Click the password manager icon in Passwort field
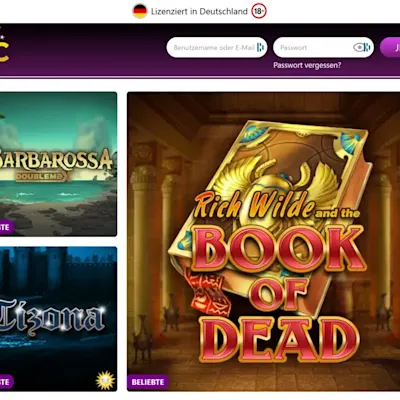The width and height of the screenshot is (400, 400). tap(367, 48)
